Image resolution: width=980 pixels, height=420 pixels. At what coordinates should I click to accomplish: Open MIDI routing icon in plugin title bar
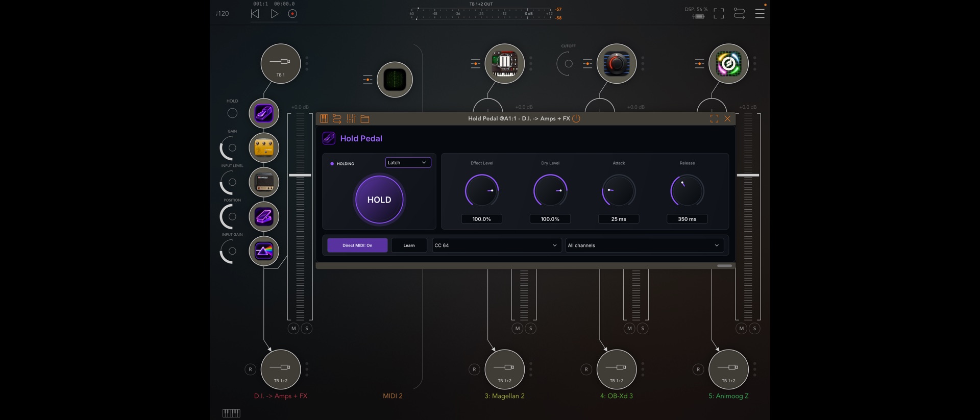(337, 119)
